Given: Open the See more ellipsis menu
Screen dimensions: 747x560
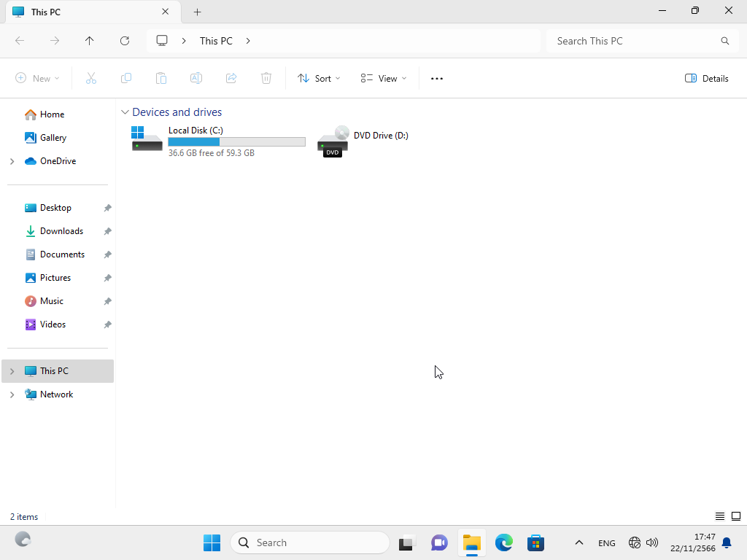Looking at the screenshot, I should (437, 78).
